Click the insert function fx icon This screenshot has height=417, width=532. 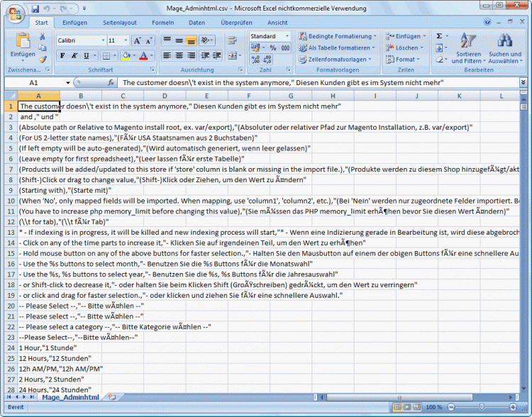click(110, 82)
